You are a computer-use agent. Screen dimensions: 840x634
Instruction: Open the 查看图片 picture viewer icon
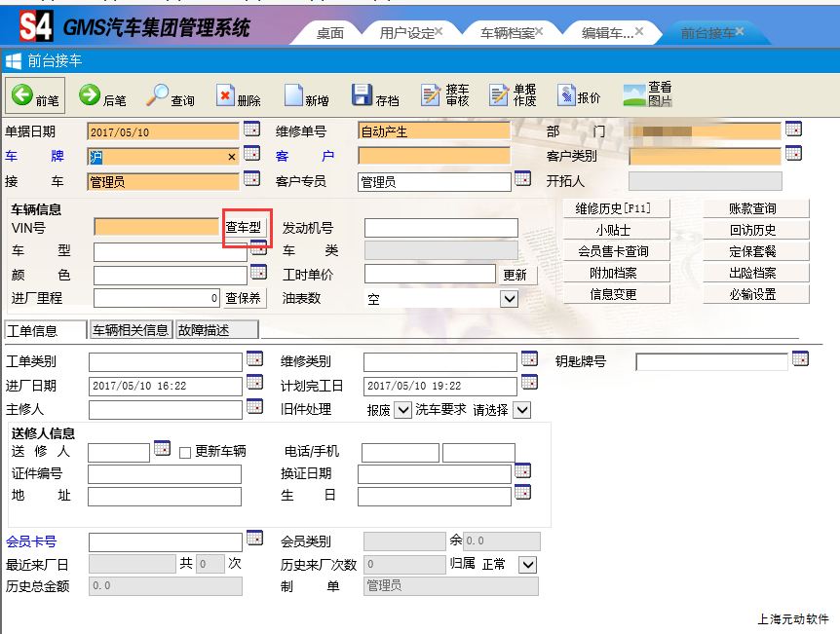[634, 94]
